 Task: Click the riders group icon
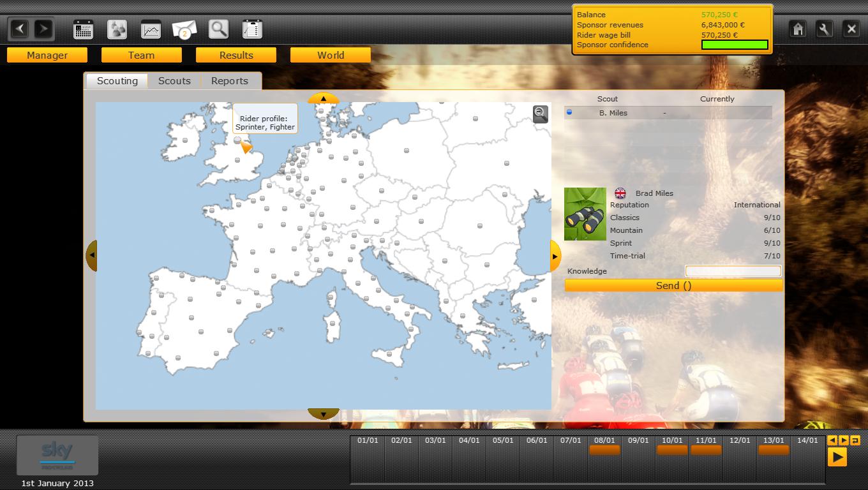pos(117,29)
